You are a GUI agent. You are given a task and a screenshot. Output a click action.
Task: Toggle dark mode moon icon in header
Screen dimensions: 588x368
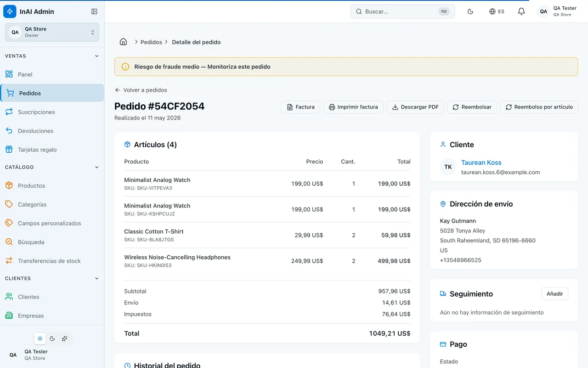[x=470, y=11]
